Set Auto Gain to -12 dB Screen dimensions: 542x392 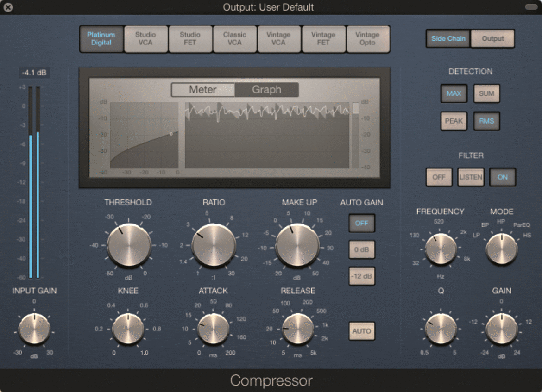pyautogui.click(x=361, y=276)
